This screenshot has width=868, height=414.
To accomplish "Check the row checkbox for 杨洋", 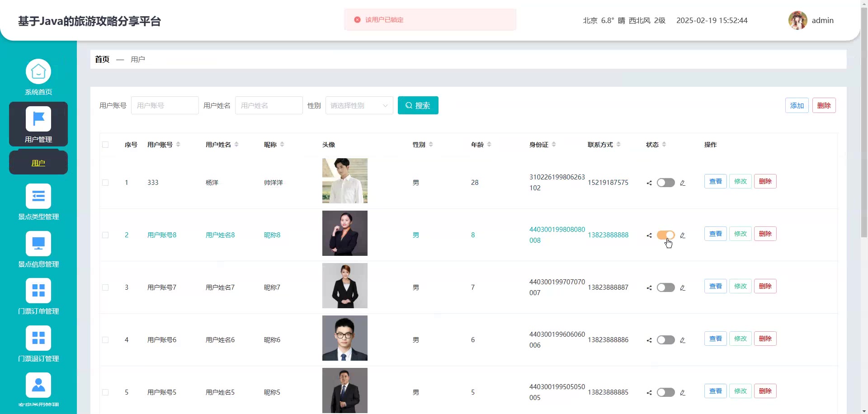I will (x=105, y=183).
